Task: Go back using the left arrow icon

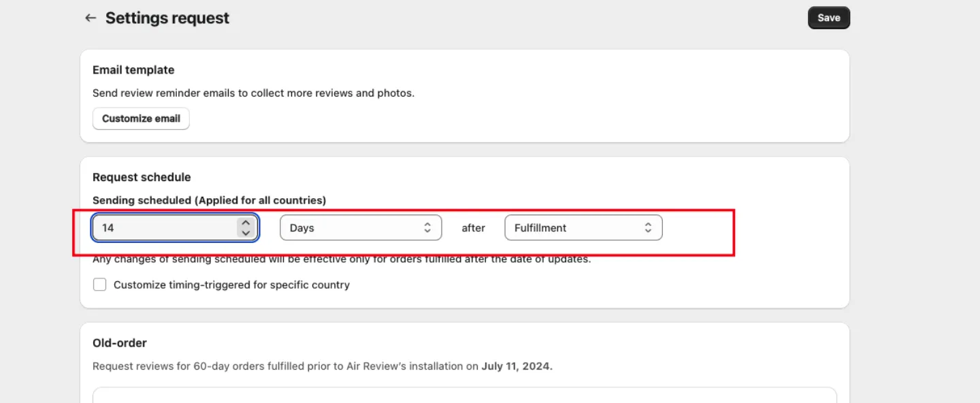Action: click(x=91, y=18)
